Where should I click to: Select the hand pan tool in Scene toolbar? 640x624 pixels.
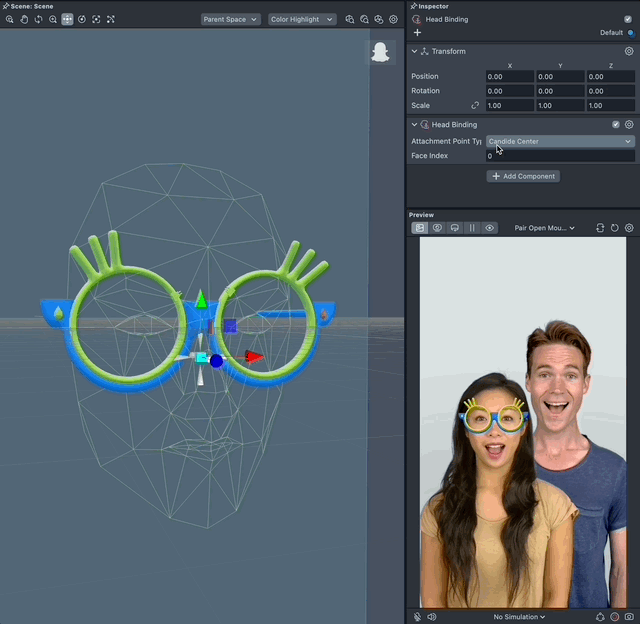tap(24, 19)
